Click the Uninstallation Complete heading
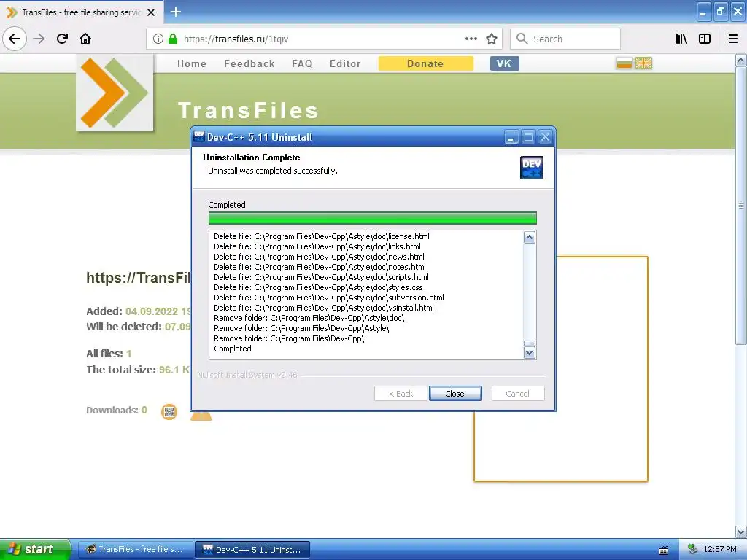 (252, 157)
